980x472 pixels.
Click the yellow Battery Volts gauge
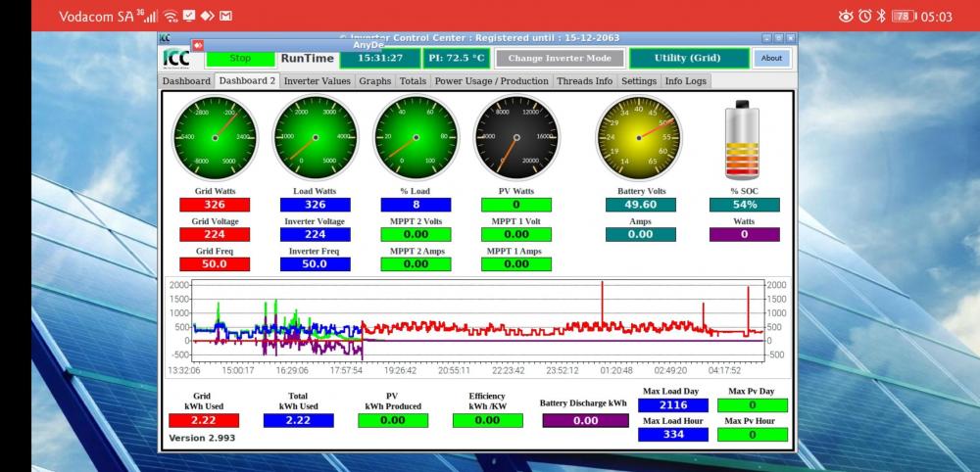638,137
